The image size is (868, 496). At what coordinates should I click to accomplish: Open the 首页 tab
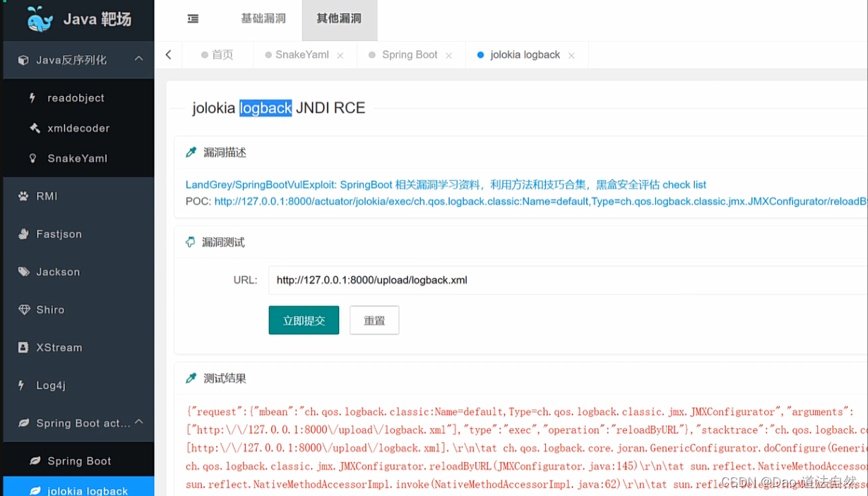pyautogui.click(x=224, y=54)
